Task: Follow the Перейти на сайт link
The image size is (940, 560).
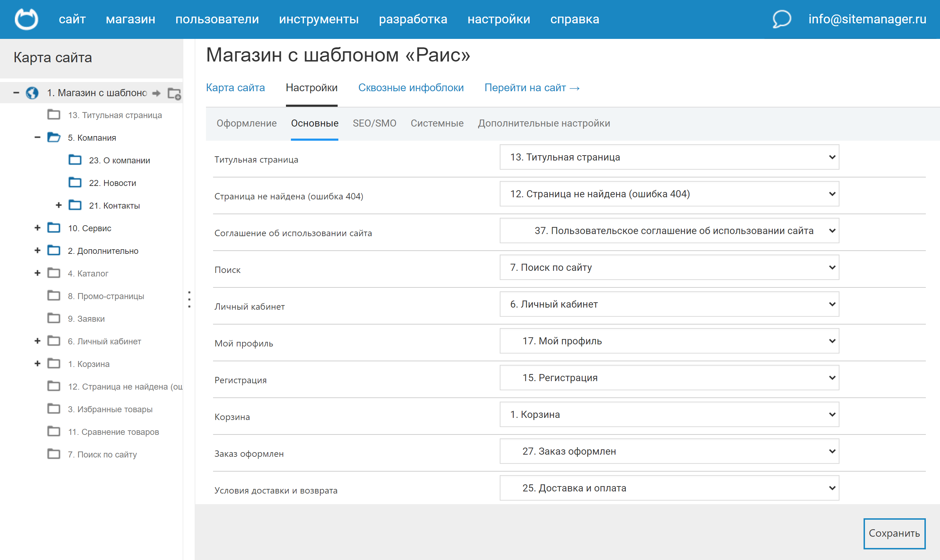Action: (532, 88)
